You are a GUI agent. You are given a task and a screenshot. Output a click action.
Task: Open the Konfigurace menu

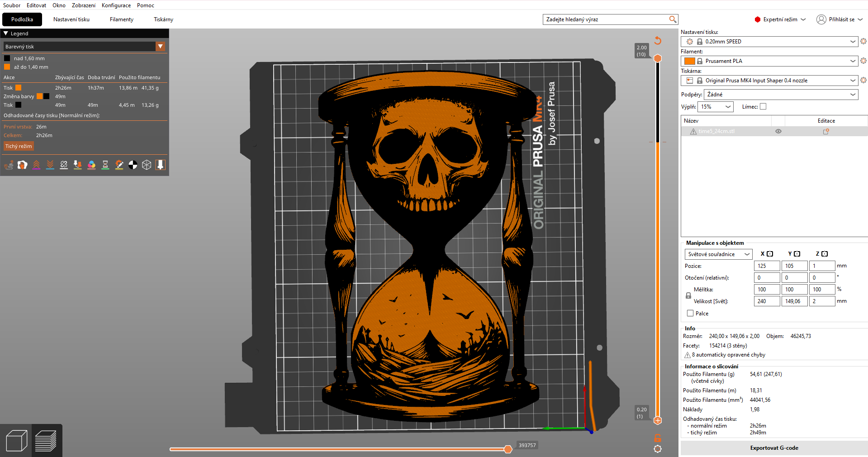pos(116,5)
